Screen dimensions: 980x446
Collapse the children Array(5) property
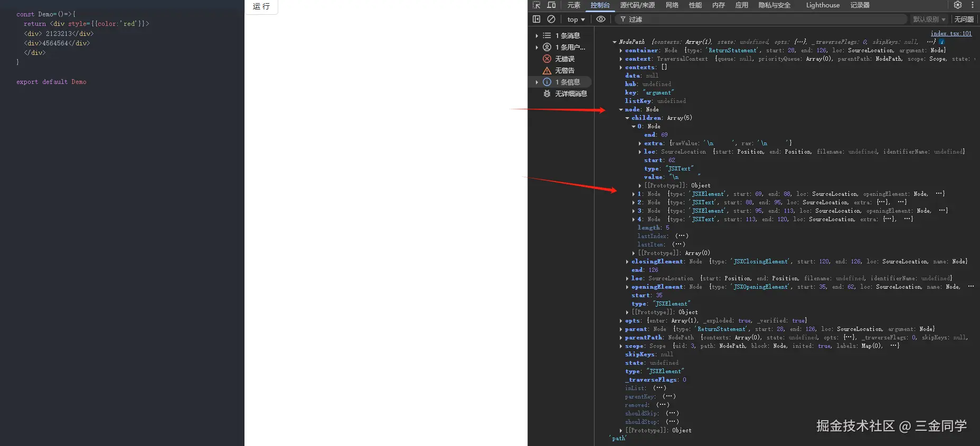pos(627,118)
